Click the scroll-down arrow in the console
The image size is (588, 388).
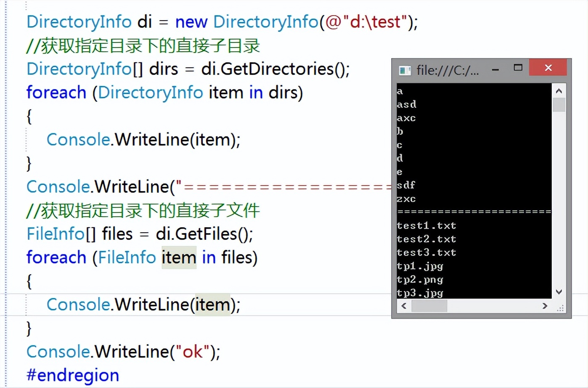(559, 292)
